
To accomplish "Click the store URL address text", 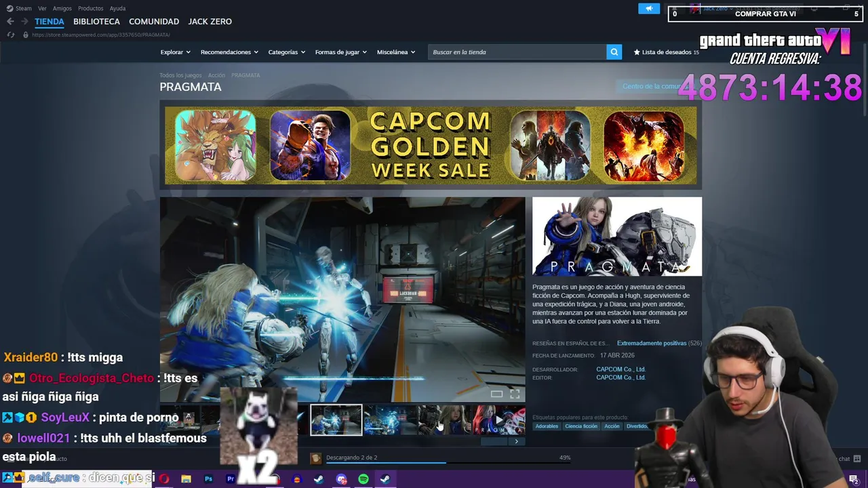I will click(100, 35).
